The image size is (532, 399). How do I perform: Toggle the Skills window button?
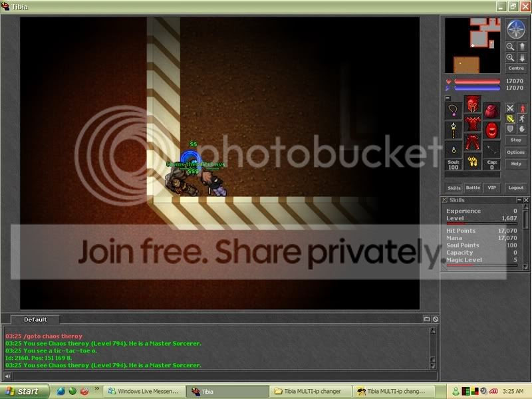(454, 188)
